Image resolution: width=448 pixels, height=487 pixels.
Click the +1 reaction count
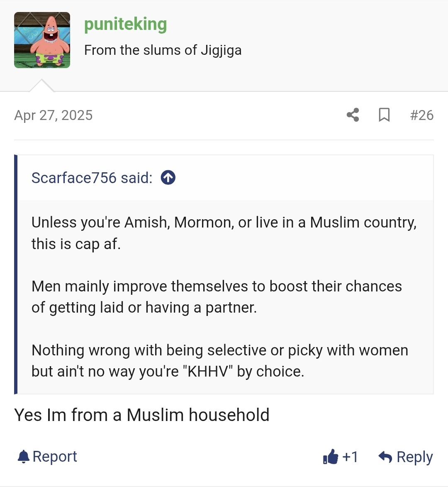click(x=350, y=457)
